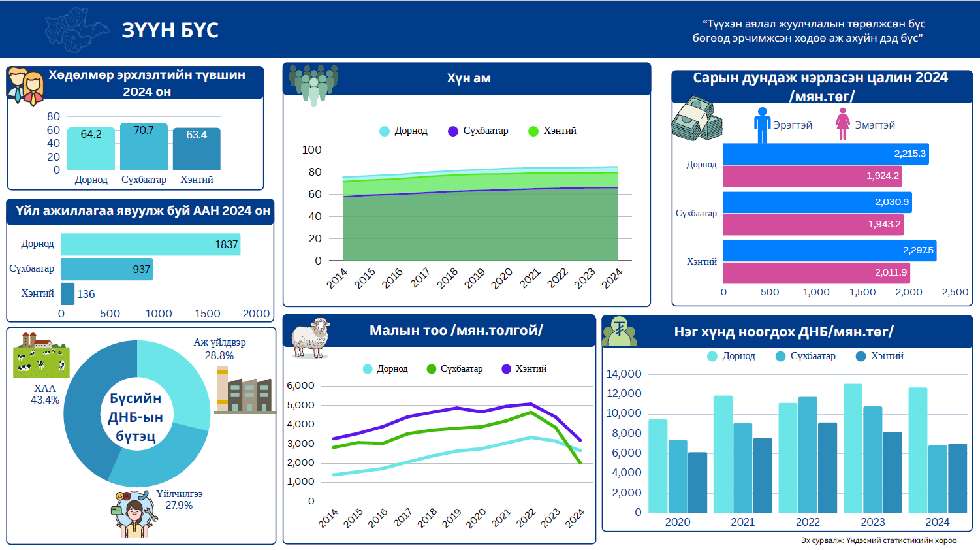Click the tugrik GDP person icon
Screen dimensions: 980x550
click(x=620, y=332)
